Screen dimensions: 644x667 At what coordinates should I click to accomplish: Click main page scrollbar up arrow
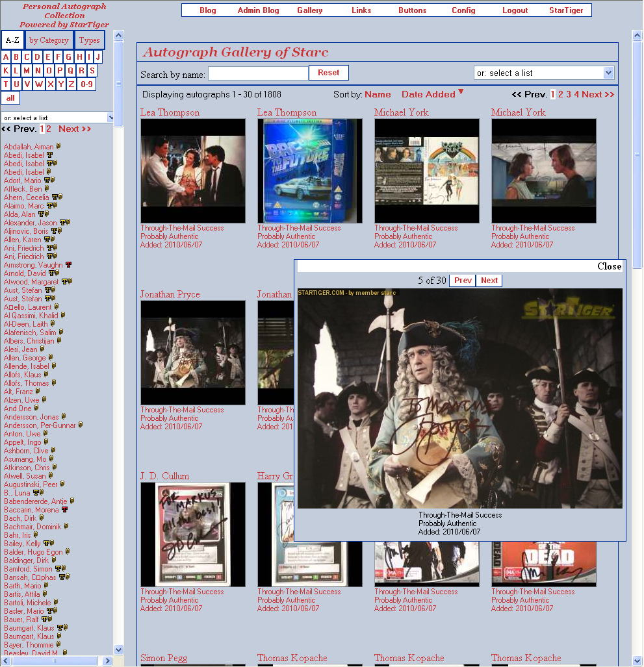tap(638, 35)
